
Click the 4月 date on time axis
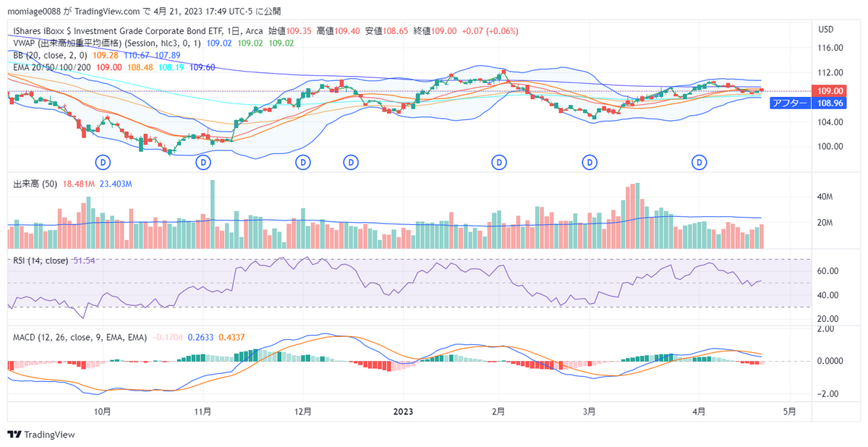click(x=699, y=412)
